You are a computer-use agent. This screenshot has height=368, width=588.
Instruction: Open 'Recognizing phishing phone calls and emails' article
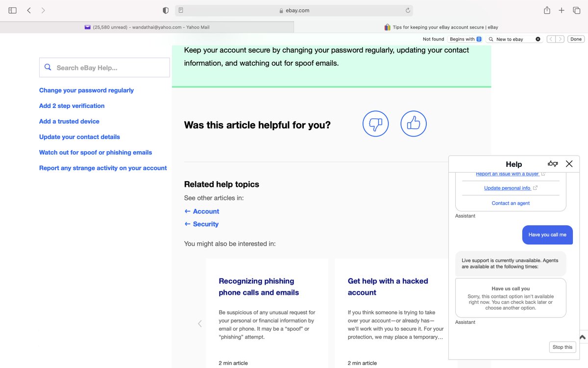259,287
